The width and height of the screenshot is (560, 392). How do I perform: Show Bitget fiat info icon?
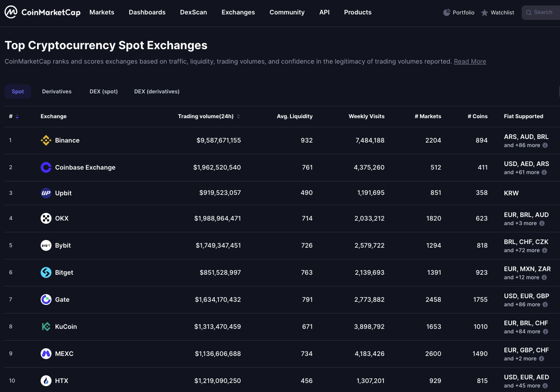(x=544, y=277)
